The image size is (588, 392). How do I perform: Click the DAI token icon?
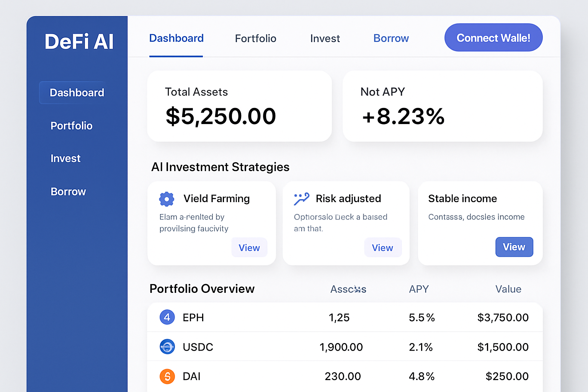coord(167,376)
